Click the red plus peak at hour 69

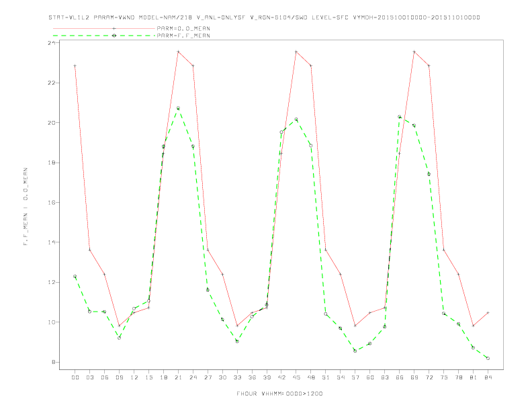coord(414,52)
